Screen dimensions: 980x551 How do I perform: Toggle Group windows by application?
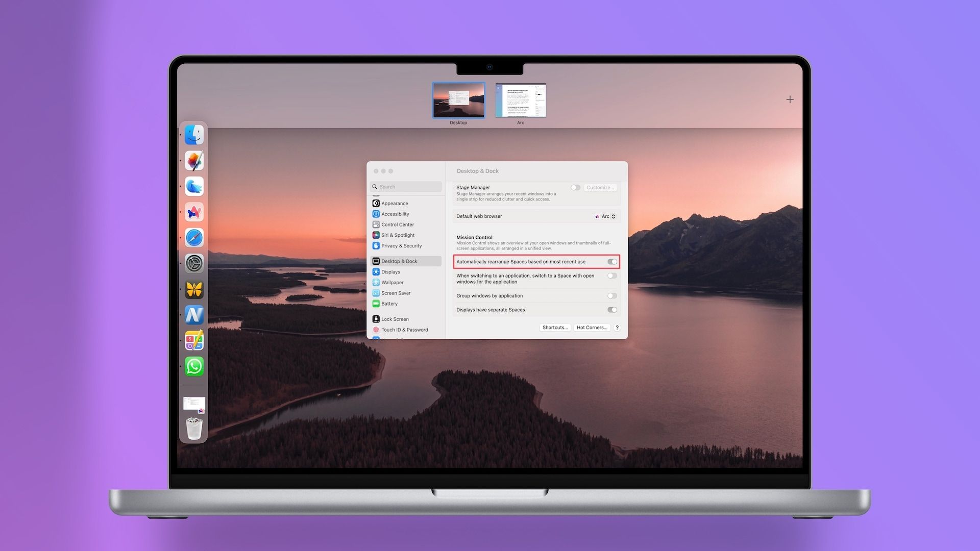point(612,295)
